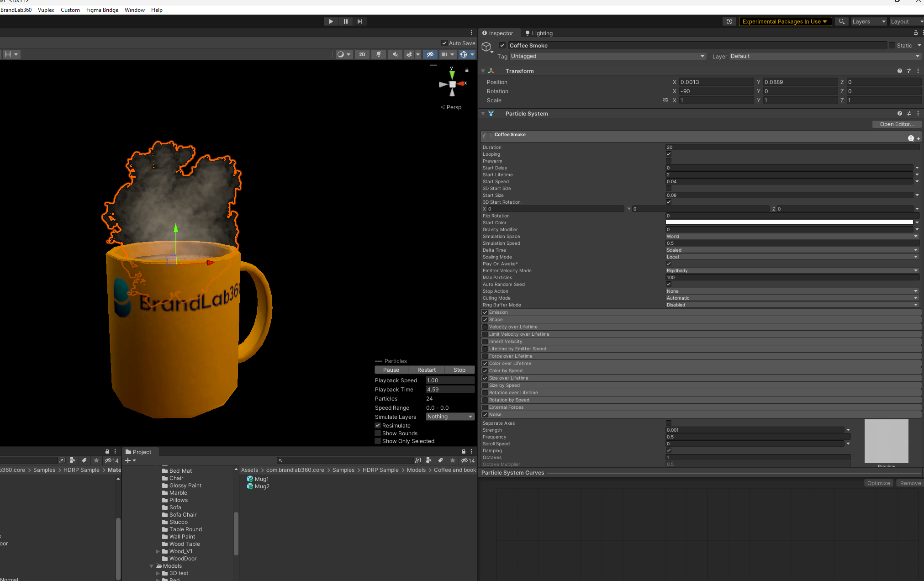The height and width of the screenshot is (581, 924).
Task: Enable Show Bounds checkbox
Action: coord(378,433)
